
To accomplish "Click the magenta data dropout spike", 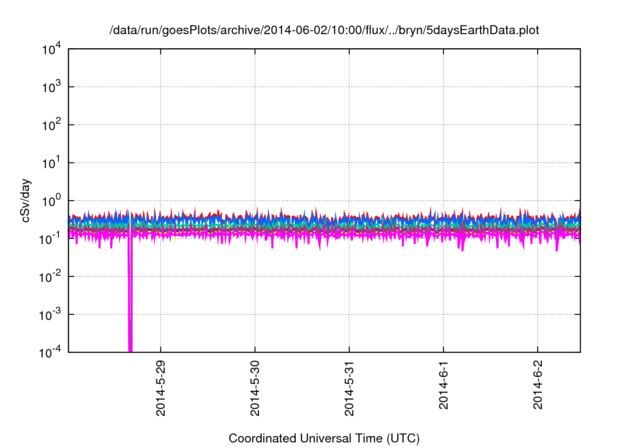I will [130, 296].
